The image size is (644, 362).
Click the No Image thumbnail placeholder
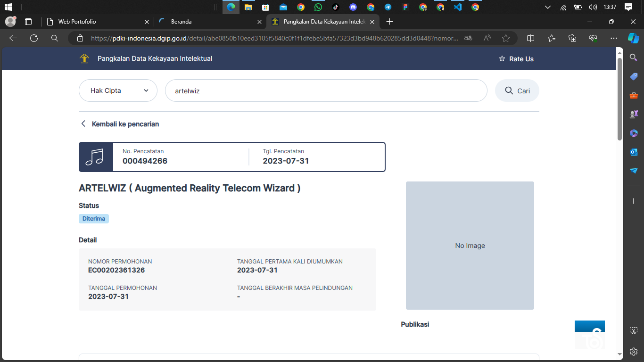pyautogui.click(x=470, y=246)
